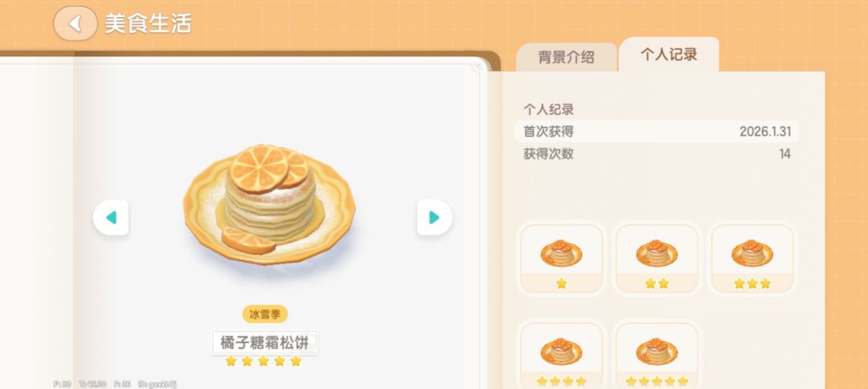Click the large orange pancake dish image
The height and width of the screenshot is (389, 868).
269,205
